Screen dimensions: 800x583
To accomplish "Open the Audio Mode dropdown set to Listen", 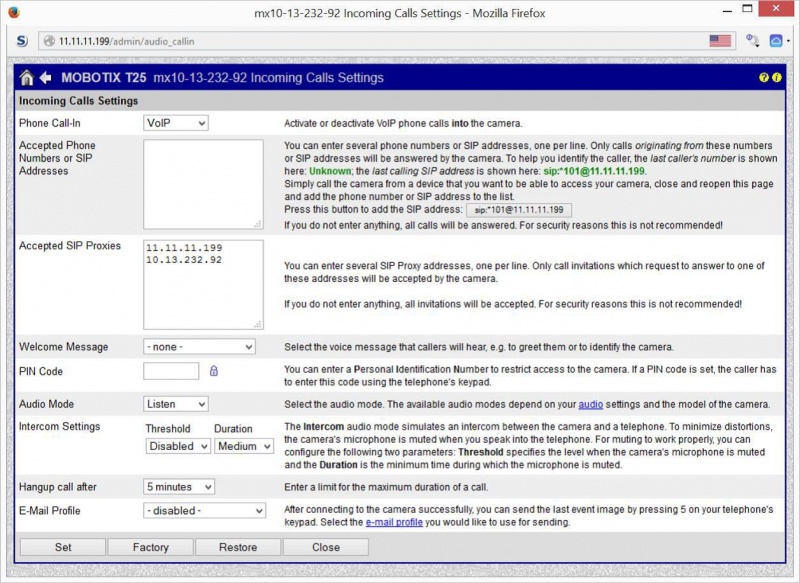I will [176, 404].
